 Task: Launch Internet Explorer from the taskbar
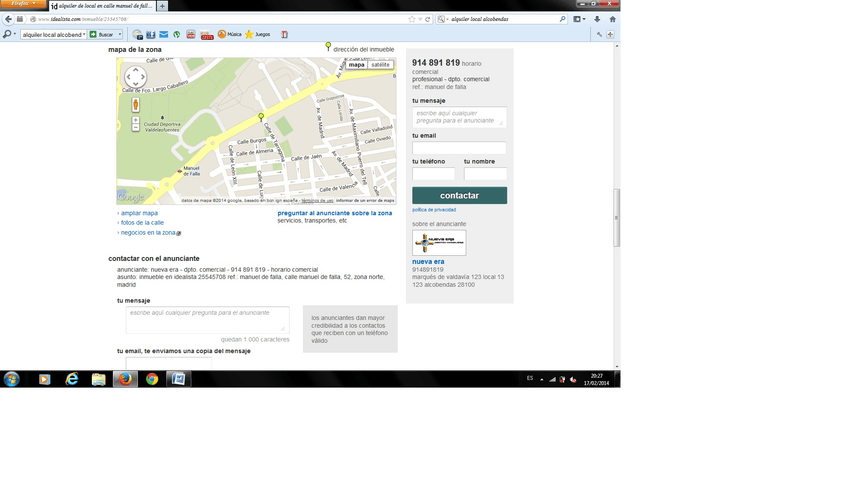72,379
